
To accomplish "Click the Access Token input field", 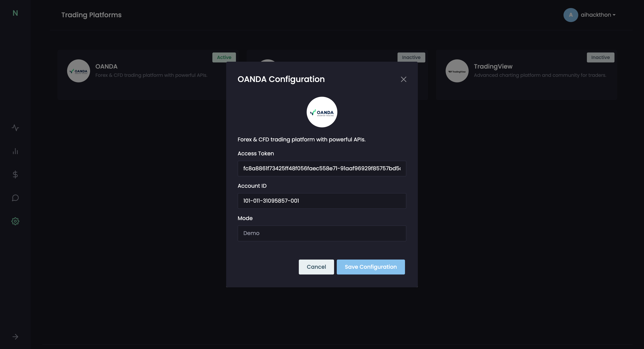I will coord(322,169).
